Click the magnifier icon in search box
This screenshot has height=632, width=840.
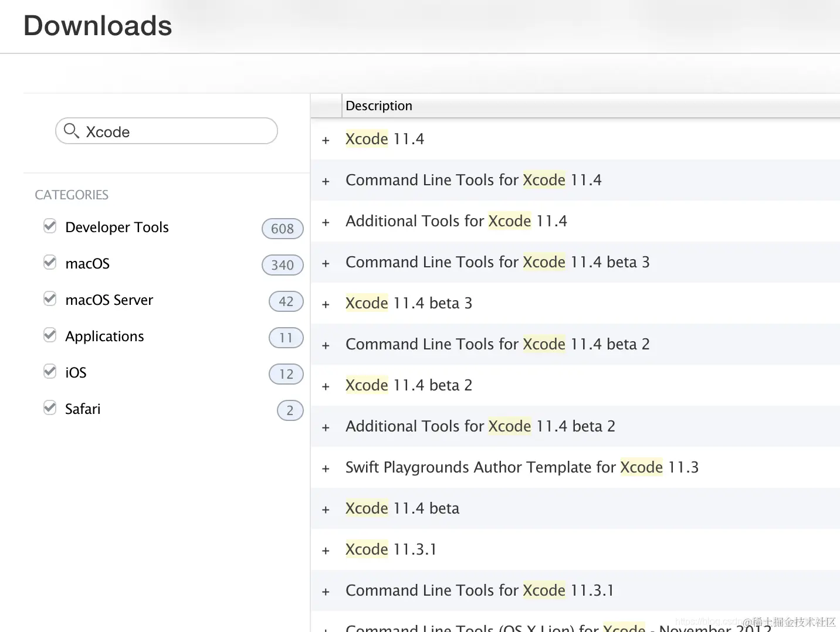(71, 131)
